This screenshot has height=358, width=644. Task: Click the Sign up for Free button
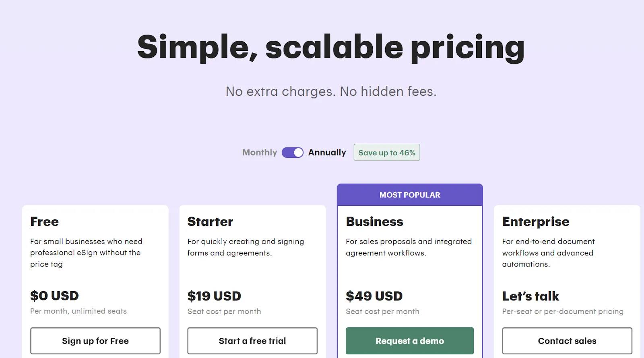pyautogui.click(x=95, y=341)
